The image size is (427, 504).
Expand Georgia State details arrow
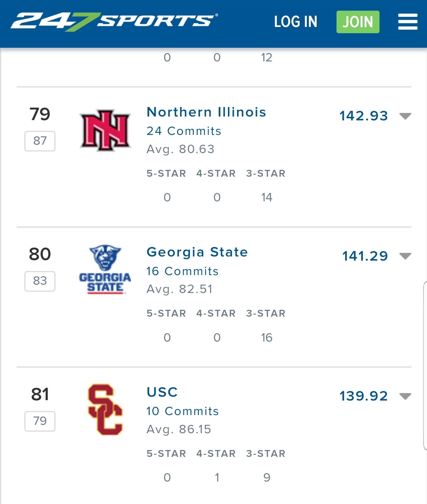[405, 256]
